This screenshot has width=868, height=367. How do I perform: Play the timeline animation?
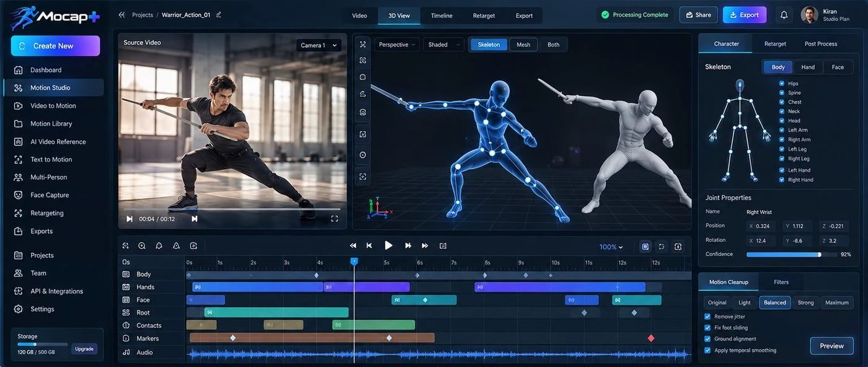(389, 245)
